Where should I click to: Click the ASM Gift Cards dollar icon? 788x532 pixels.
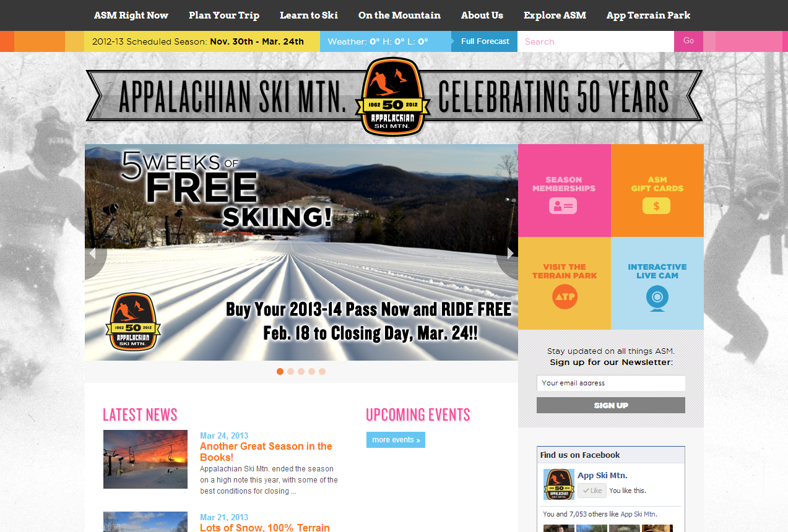pos(656,206)
